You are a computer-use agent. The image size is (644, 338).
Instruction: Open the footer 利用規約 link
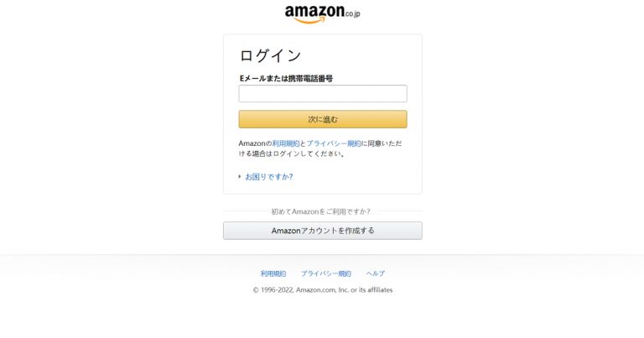[x=273, y=273]
